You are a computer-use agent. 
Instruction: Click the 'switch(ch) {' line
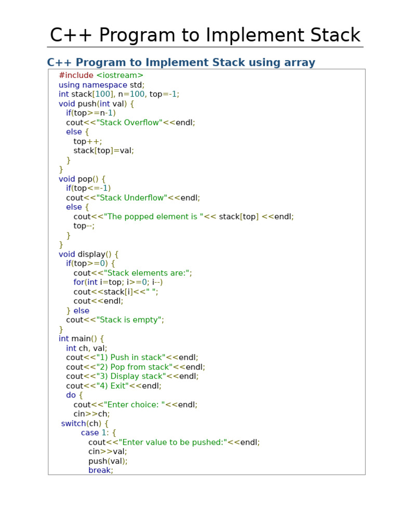click(x=85, y=423)
